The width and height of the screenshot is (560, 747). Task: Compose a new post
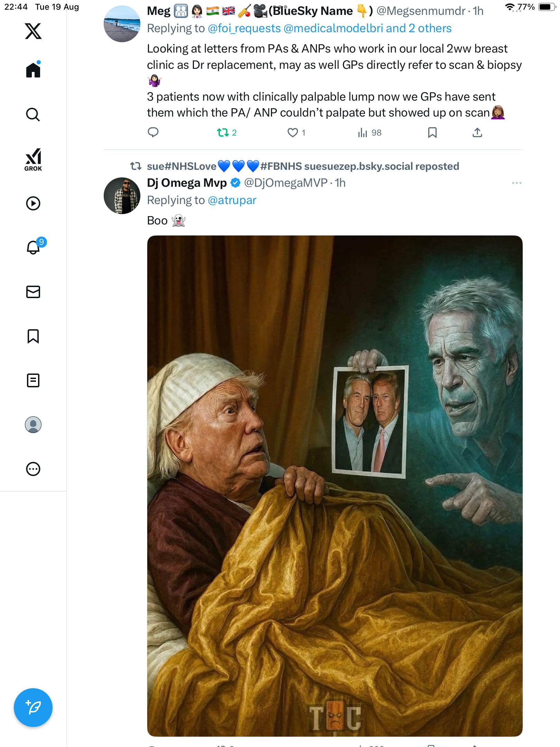tap(33, 708)
